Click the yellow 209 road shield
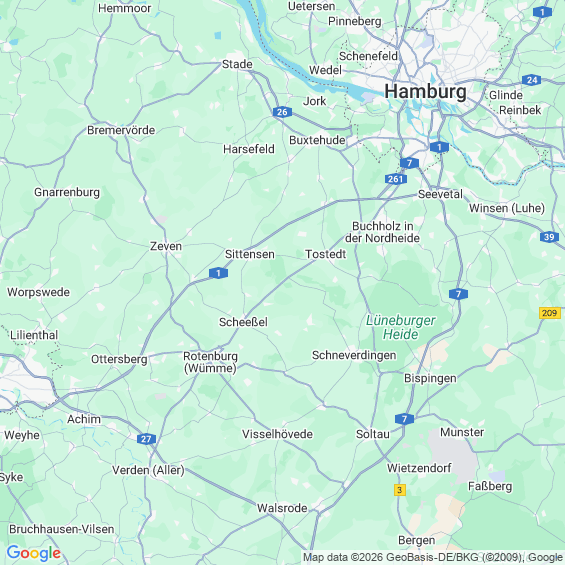Viewport: 565px width, 565px height. 550,313
